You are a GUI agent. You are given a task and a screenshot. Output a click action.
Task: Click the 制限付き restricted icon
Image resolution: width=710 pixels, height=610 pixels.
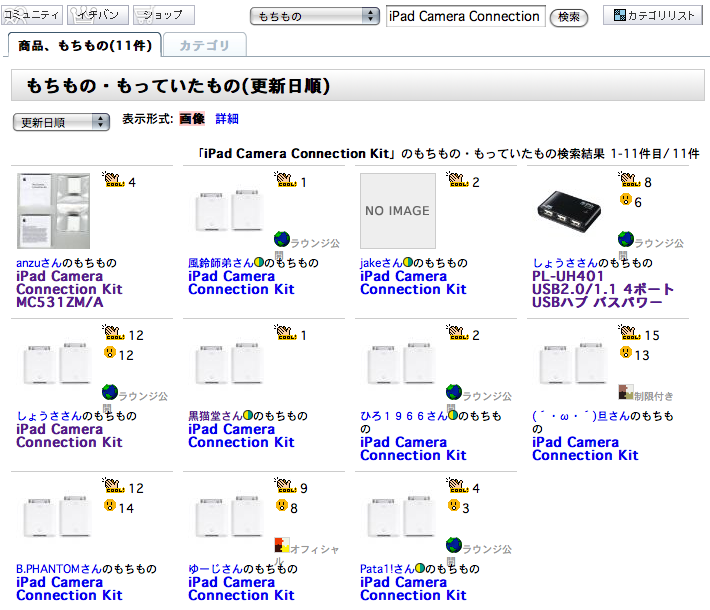(626, 392)
